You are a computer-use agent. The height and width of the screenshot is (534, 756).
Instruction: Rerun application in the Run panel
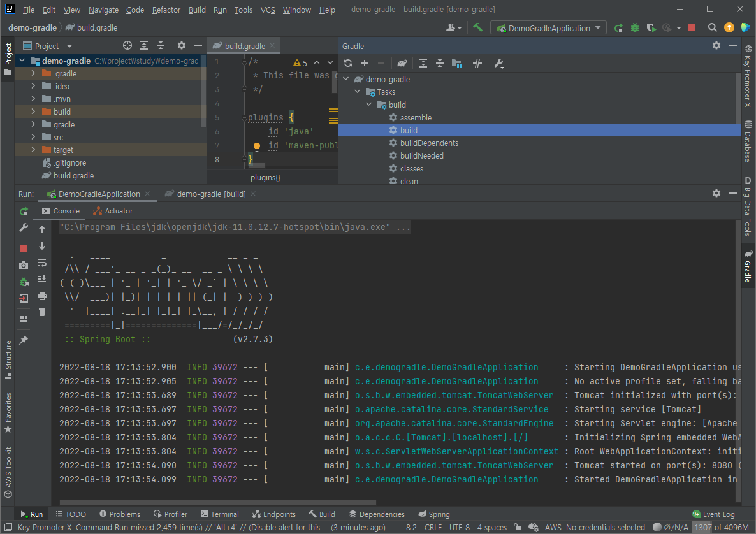pyautogui.click(x=24, y=211)
